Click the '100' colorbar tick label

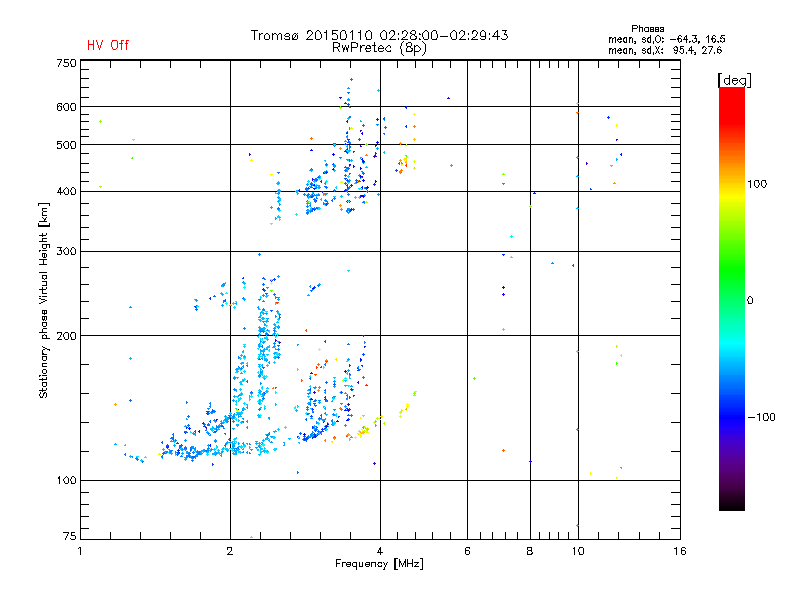coord(757,184)
